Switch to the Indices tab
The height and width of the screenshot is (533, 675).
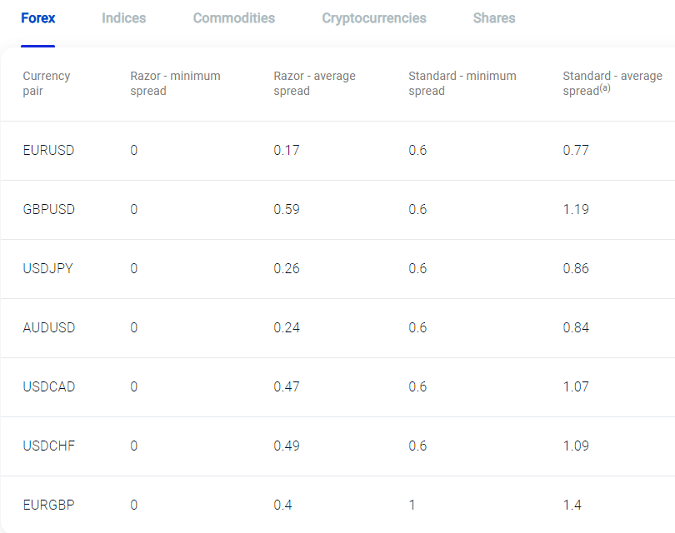[124, 18]
